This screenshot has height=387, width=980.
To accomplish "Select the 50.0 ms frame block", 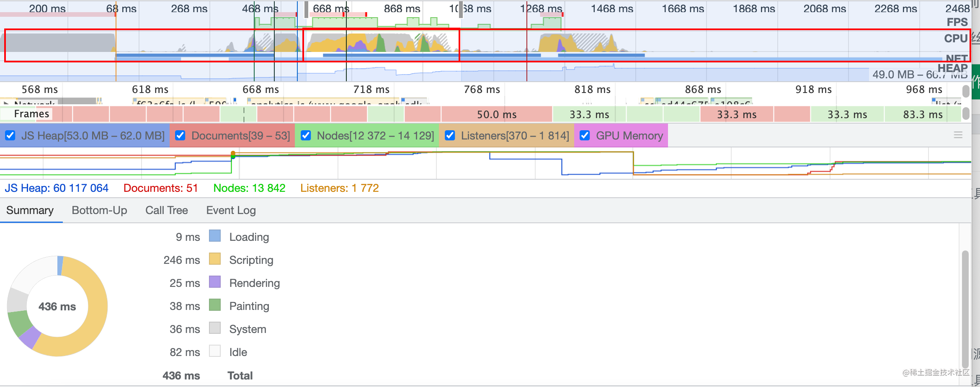I will pos(497,114).
